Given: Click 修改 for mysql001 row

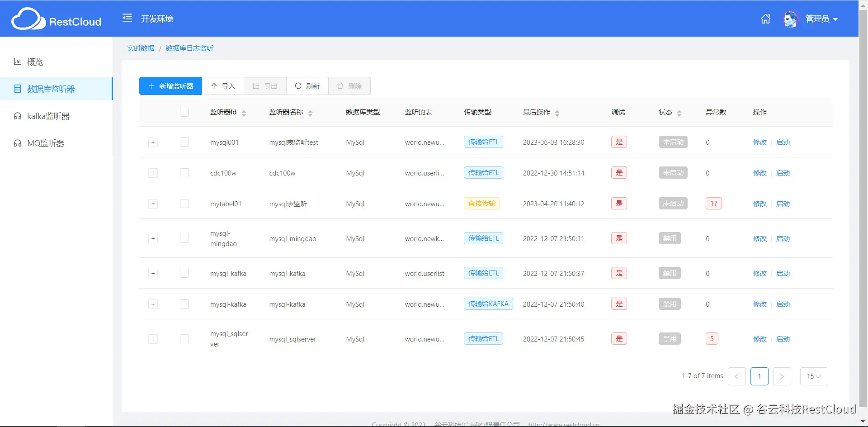Looking at the screenshot, I should [760, 142].
